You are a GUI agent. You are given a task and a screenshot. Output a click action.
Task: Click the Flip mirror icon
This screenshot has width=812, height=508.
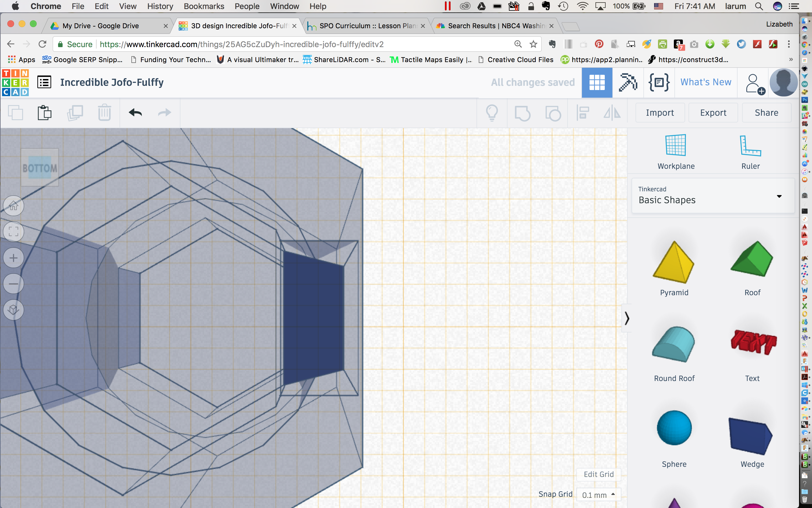(x=612, y=113)
